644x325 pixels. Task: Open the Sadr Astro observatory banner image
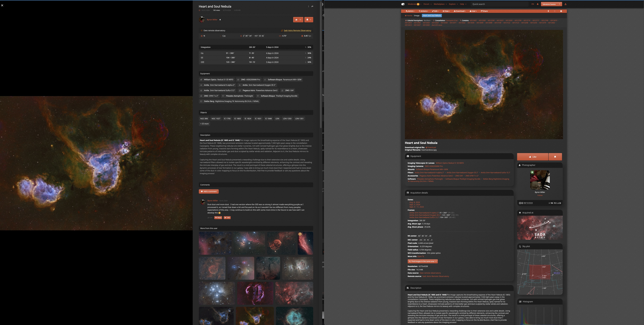click(x=540, y=228)
